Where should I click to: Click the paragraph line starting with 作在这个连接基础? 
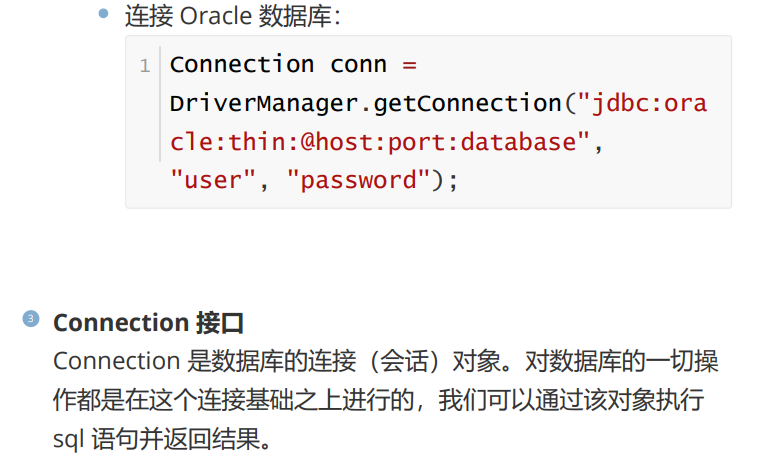pyautogui.click(x=380, y=400)
